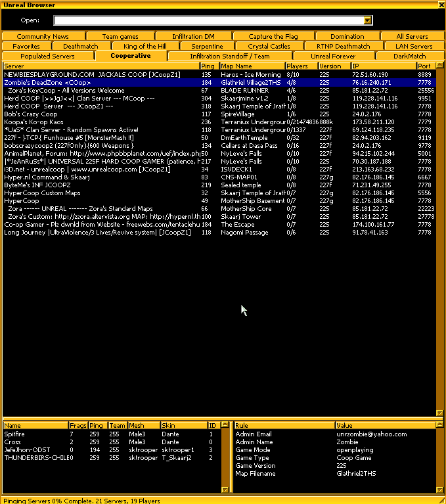Select the Favorites tab
This screenshot has width=446, height=504.
point(26,47)
